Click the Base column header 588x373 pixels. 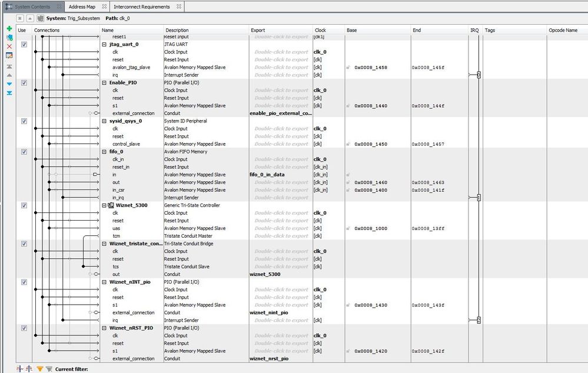click(x=378, y=30)
